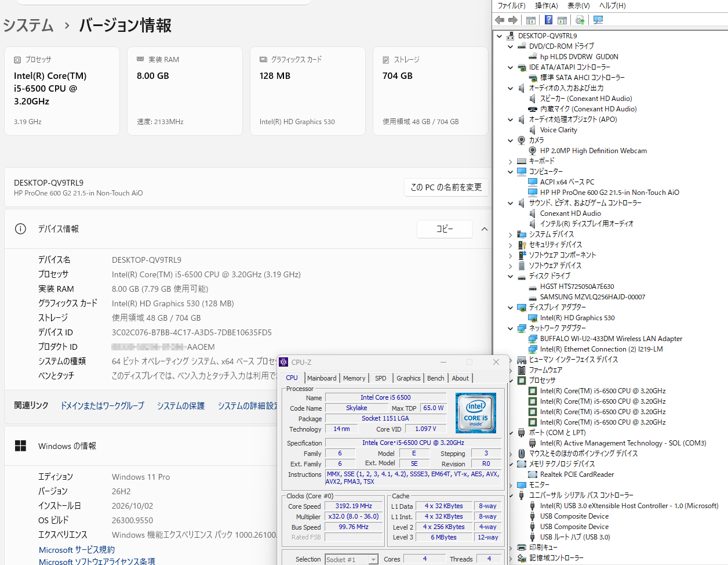Image resolution: width=728 pixels, height=565 pixels.
Task: Click the computer icon beside root DESKTOP-QV9TRL9 node
Action: pyautogui.click(x=511, y=36)
